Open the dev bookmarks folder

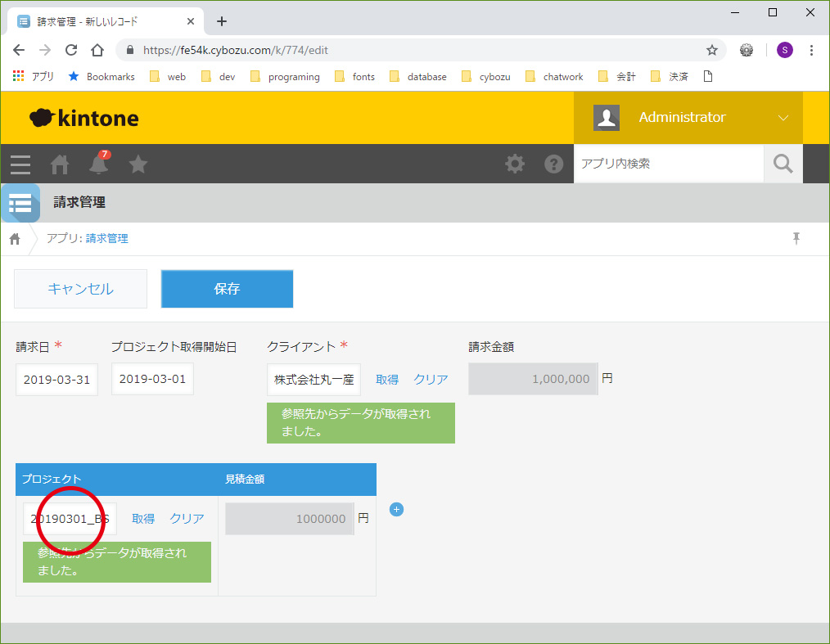tap(218, 77)
